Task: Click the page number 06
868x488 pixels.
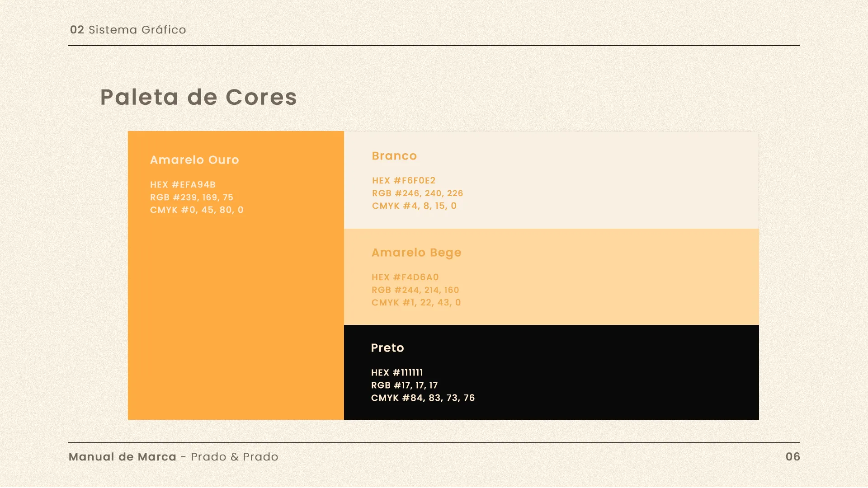Action: coord(793,457)
